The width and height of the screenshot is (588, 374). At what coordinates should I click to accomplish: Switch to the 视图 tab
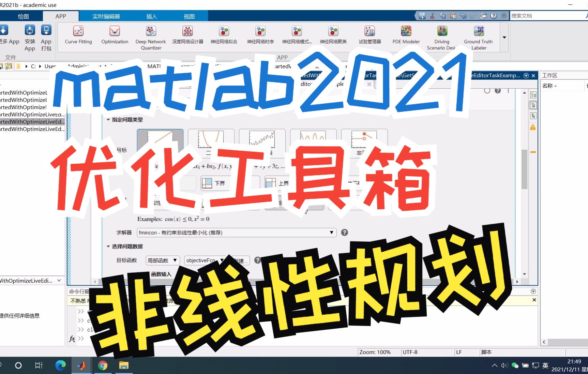coord(189,16)
